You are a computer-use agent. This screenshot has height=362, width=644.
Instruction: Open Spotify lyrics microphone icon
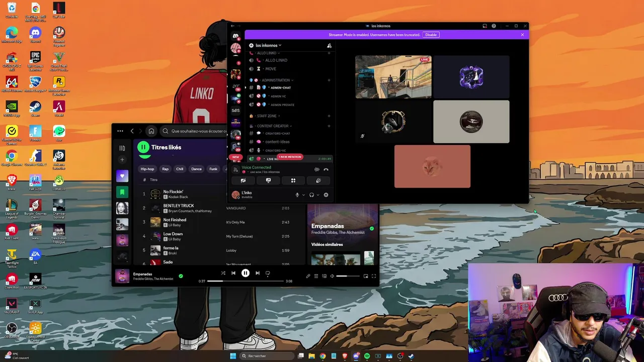pyautogui.click(x=308, y=276)
